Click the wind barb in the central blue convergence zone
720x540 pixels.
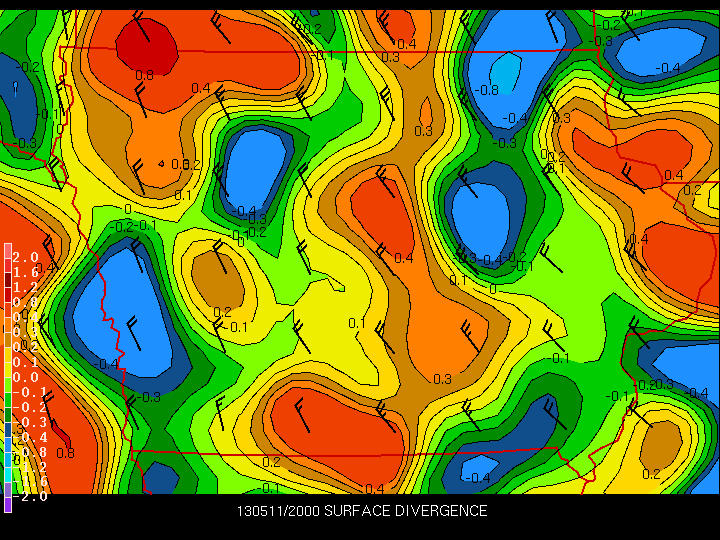click(468, 187)
